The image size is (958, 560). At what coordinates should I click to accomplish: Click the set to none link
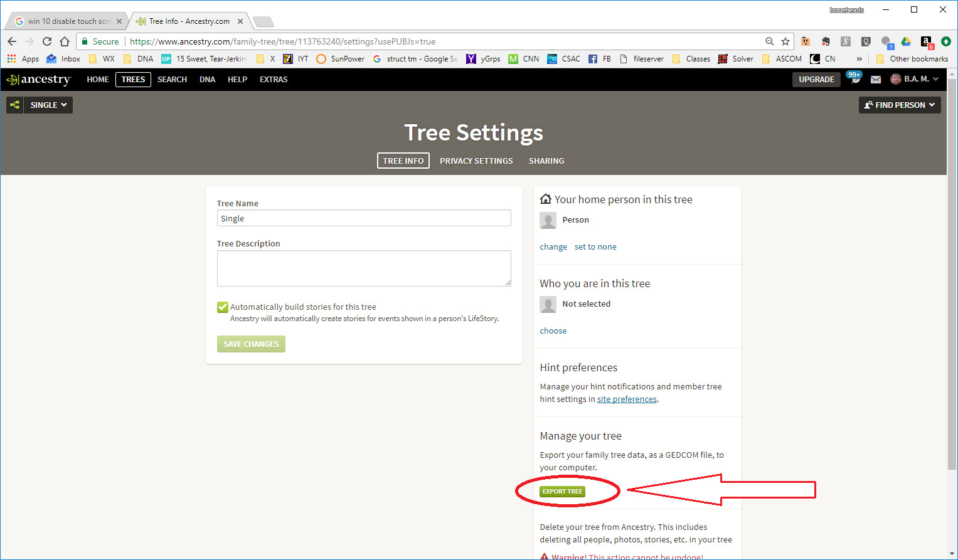tap(595, 247)
